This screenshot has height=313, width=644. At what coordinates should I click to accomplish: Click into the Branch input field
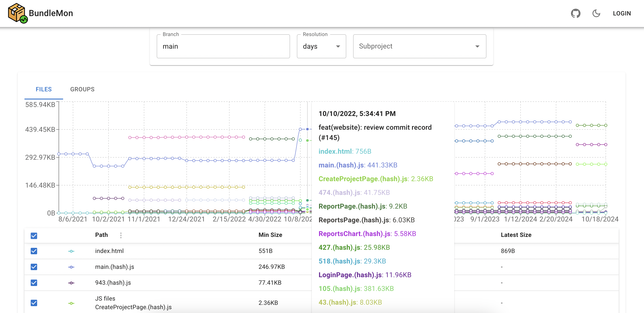click(223, 47)
